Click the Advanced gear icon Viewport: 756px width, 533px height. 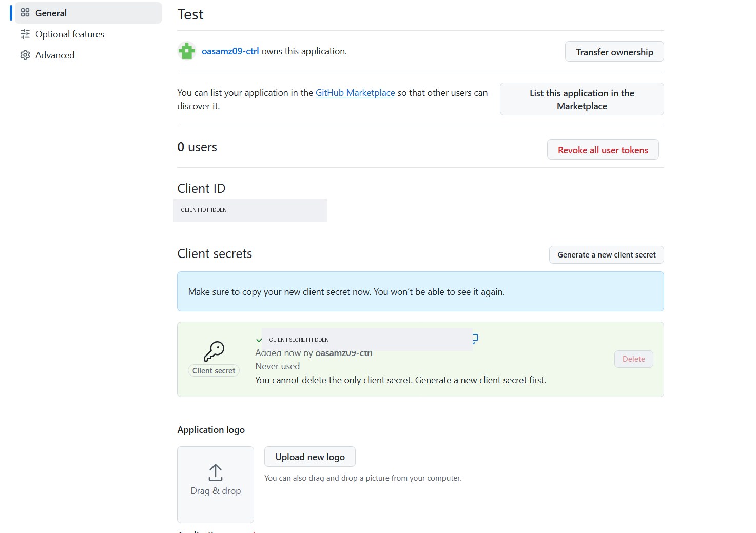coord(25,55)
